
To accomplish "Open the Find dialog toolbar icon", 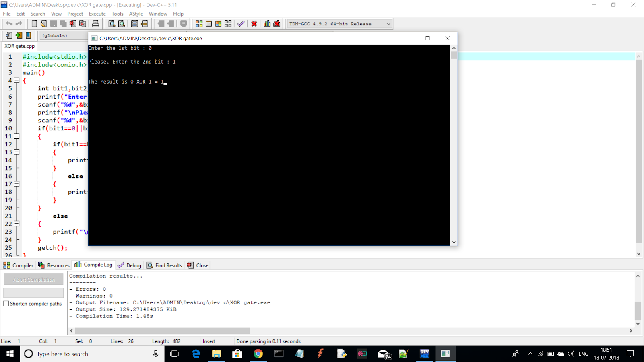I will (111, 23).
